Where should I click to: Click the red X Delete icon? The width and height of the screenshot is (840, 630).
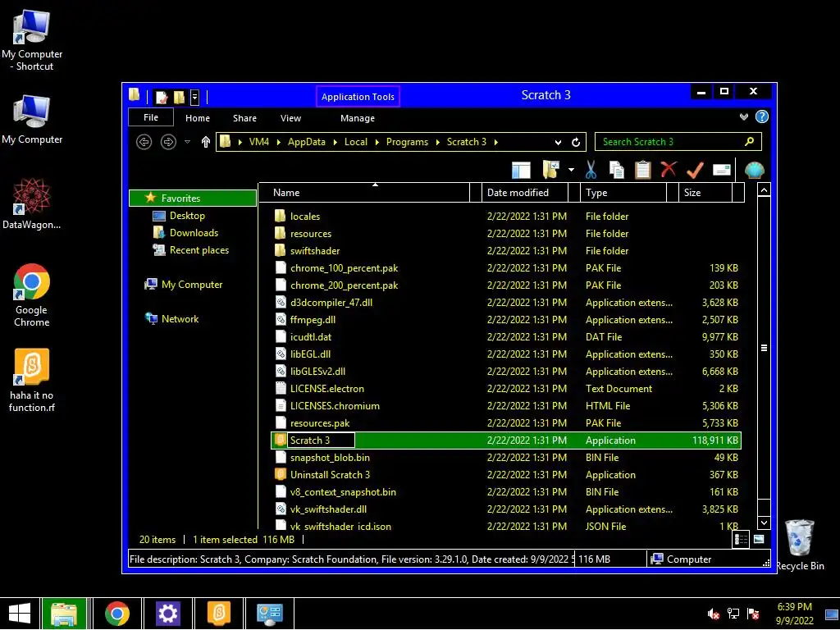(668, 169)
